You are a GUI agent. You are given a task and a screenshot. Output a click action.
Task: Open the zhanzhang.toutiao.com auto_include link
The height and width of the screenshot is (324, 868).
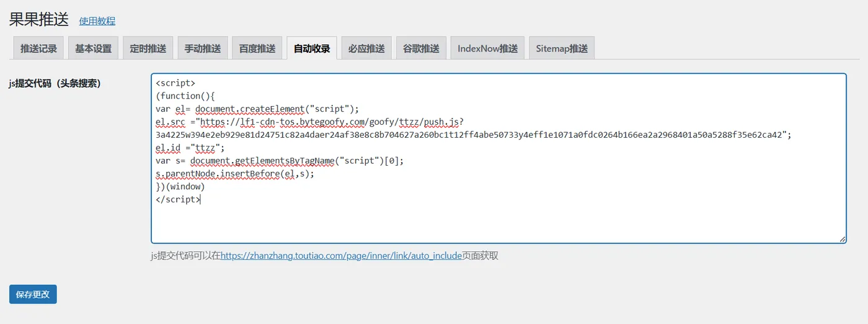341,256
